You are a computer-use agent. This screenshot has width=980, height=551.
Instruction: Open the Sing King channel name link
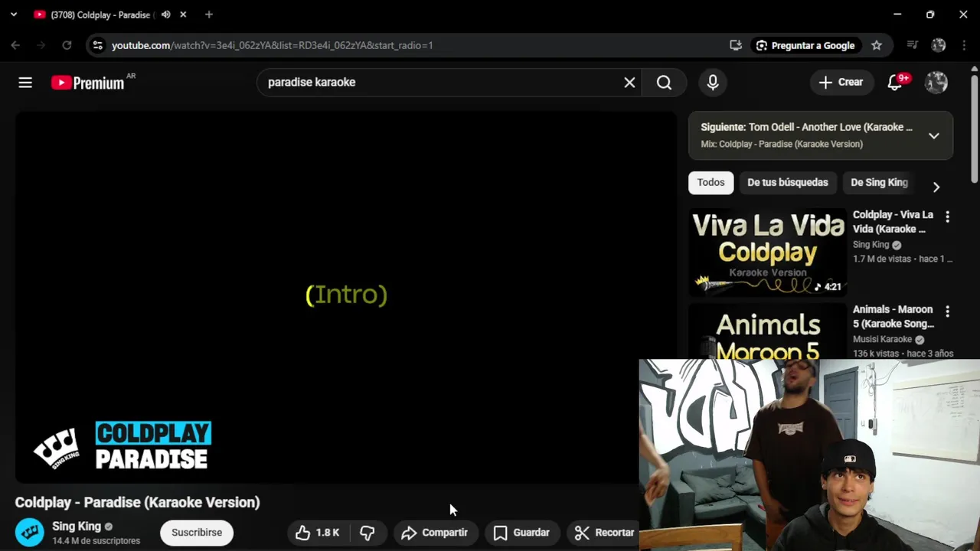point(77,527)
